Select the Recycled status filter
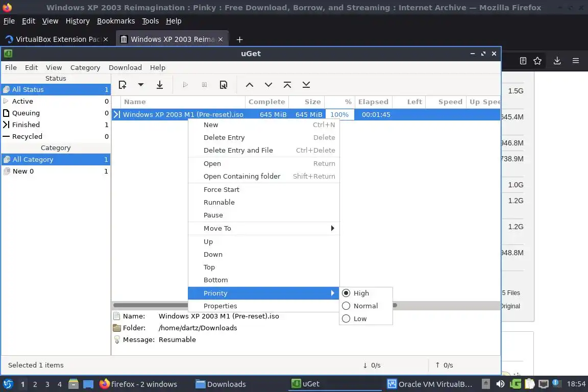This screenshot has height=392, width=588. pos(56,136)
